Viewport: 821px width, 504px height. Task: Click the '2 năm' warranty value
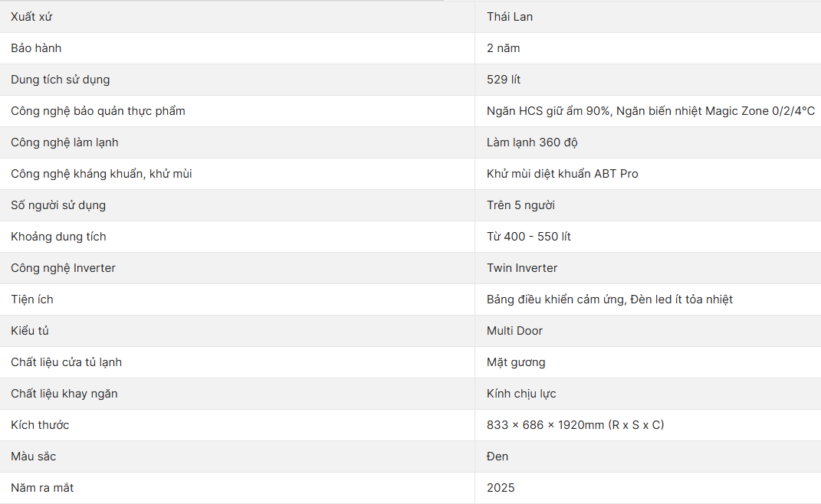[x=503, y=48]
